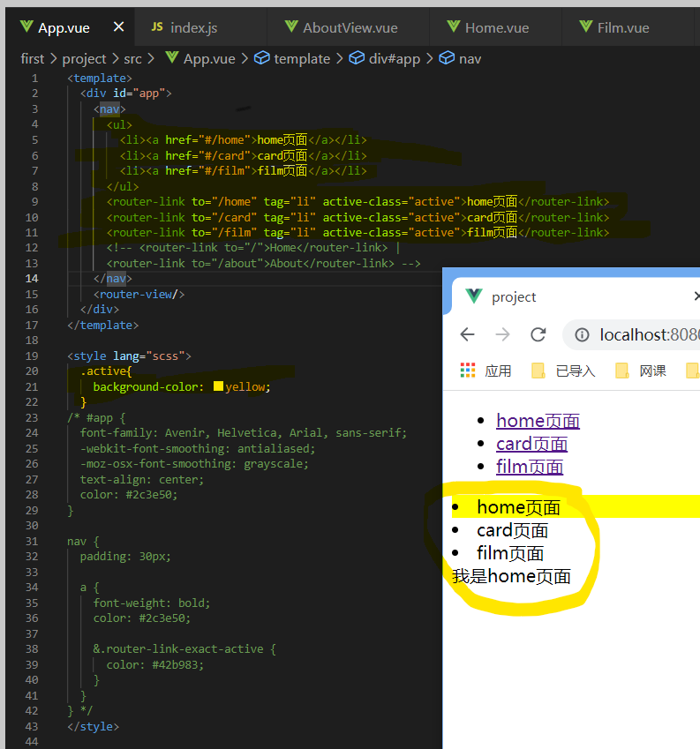Click the card页面 router item
This screenshot has width=700, height=749.
point(512,531)
